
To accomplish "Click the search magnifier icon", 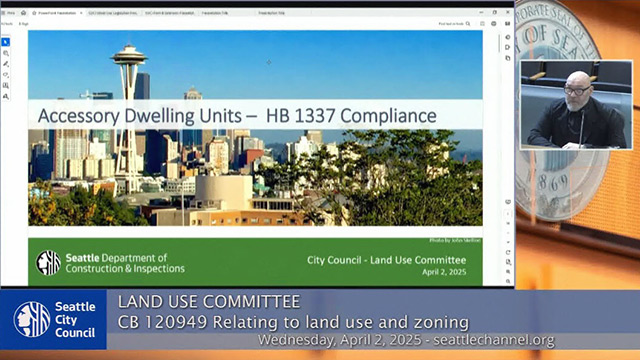I will coord(468,24).
